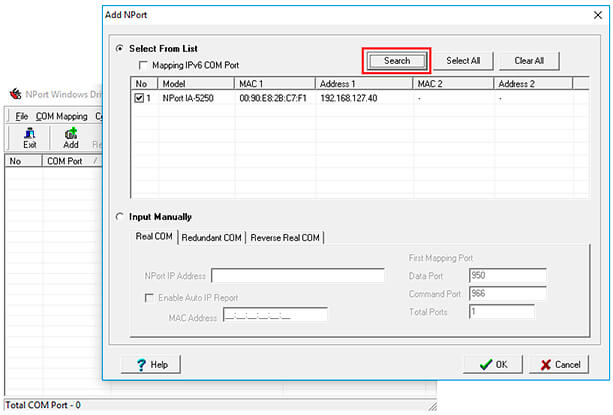Click the MAC Address input field
Screen dimensions: 613x415
click(275, 315)
